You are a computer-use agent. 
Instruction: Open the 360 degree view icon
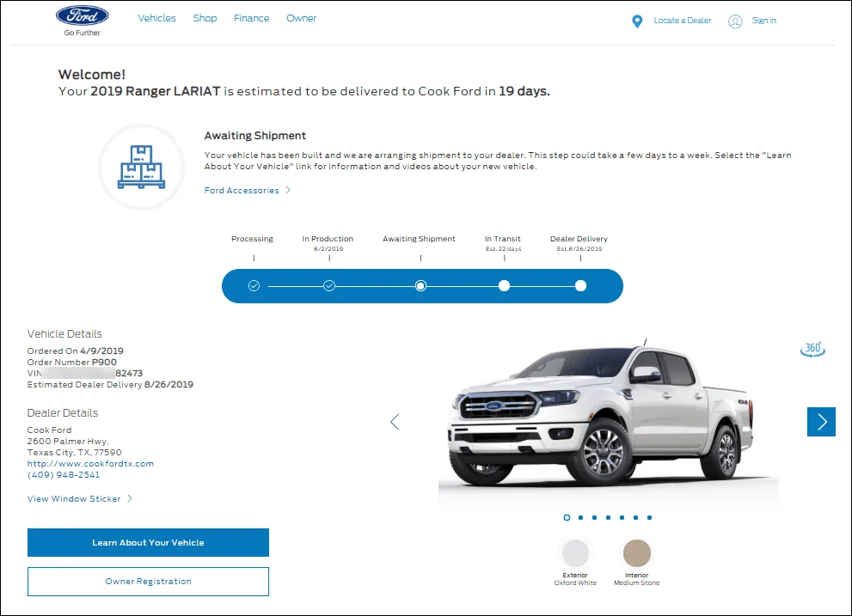coord(812,349)
